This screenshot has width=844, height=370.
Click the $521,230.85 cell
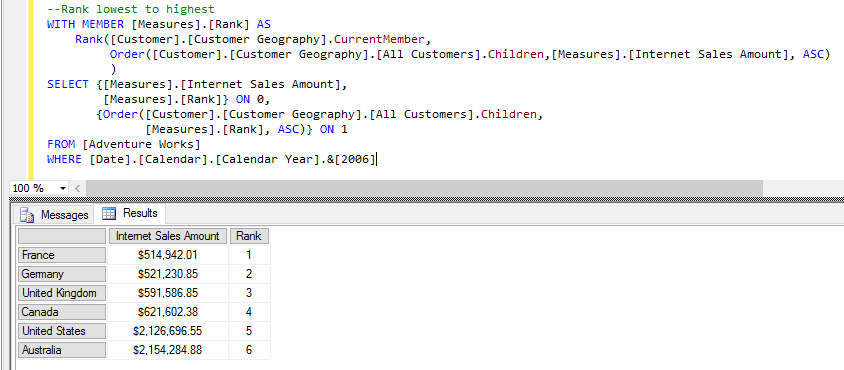(x=168, y=274)
